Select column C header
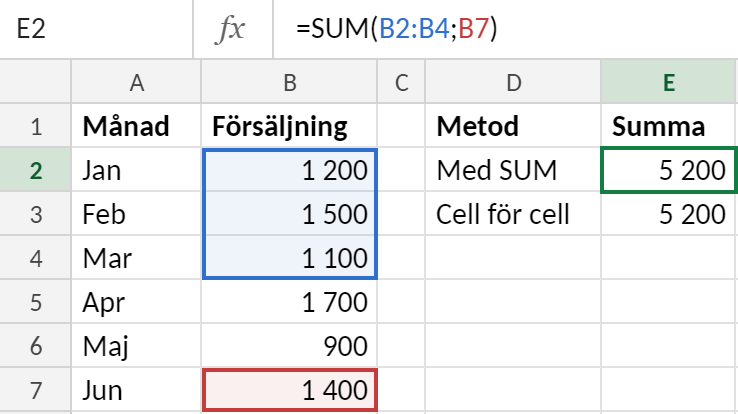The height and width of the screenshot is (414, 738). point(401,82)
